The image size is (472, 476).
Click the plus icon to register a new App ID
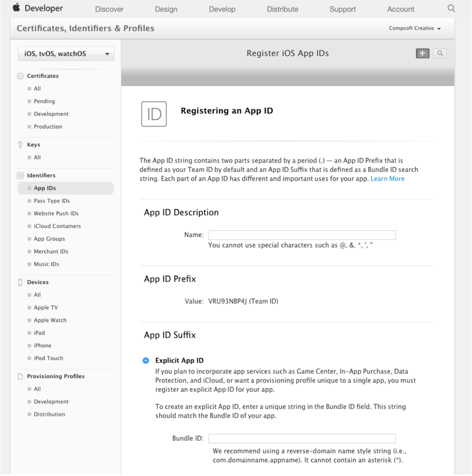pos(423,54)
